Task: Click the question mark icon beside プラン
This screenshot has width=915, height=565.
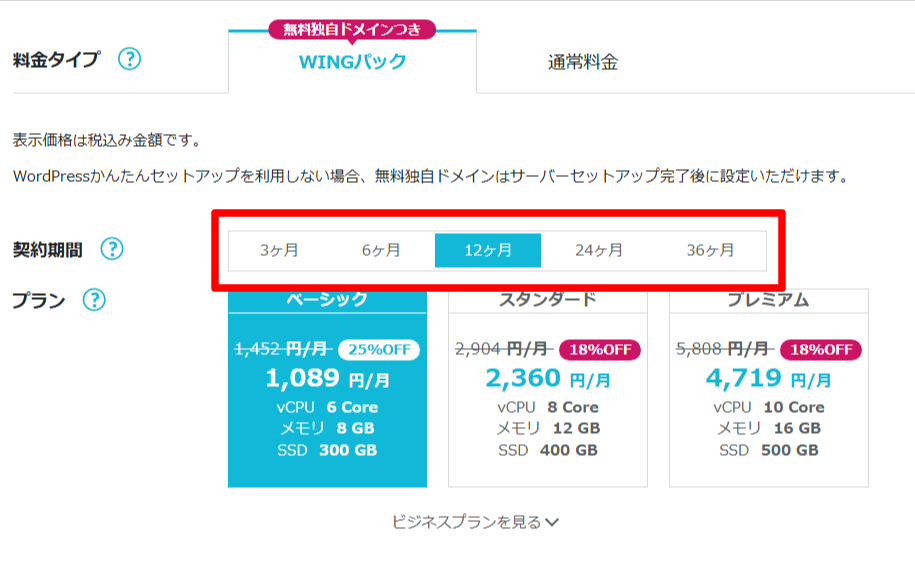Action: tap(94, 300)
